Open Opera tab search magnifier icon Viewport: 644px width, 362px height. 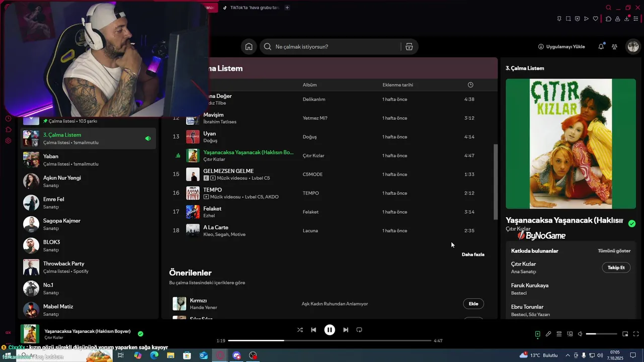(608, 8)
